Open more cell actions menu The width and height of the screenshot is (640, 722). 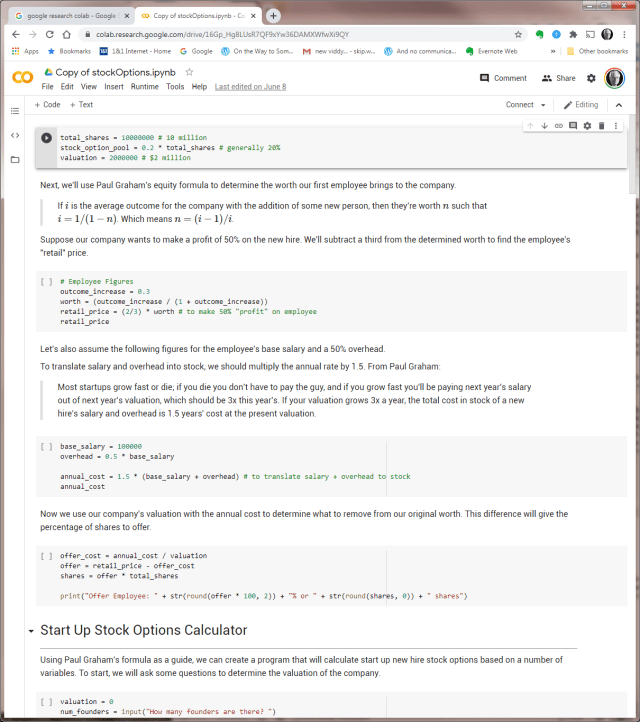pyautogui.click(x=616, y=126)
